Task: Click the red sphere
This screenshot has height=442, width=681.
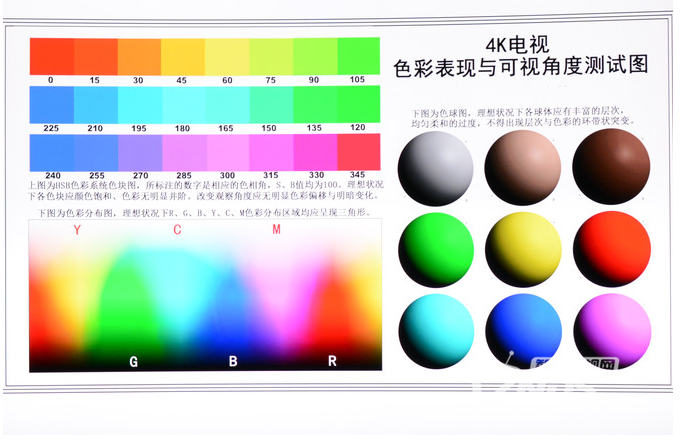Action: 610,249
